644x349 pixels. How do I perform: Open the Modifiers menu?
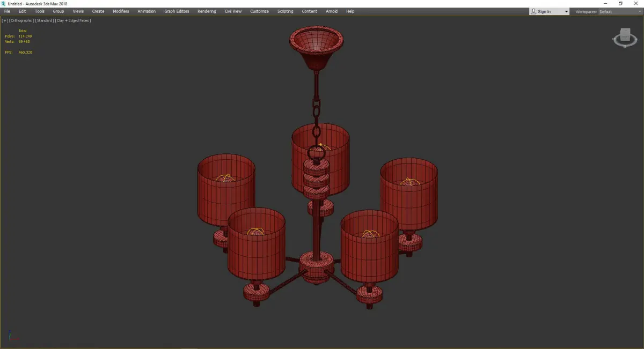pyautogui.click(x=121, y=11)
